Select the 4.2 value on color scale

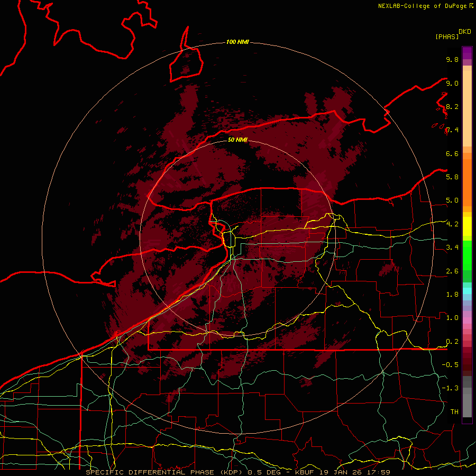point(452,224)
